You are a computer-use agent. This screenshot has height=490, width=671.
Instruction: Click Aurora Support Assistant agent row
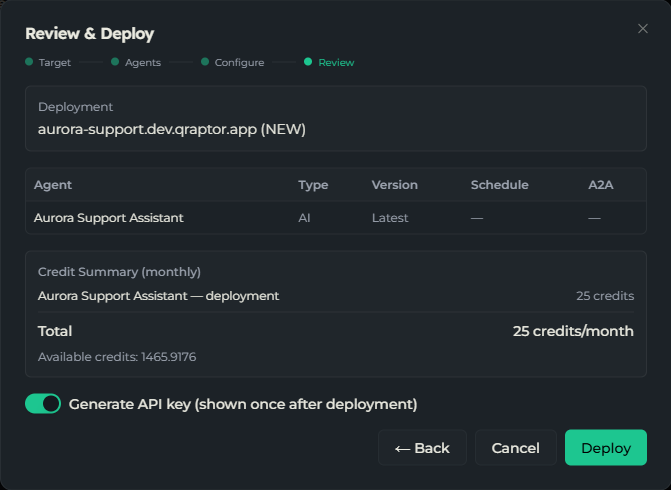pyautogui.click(x=336, y=218)
